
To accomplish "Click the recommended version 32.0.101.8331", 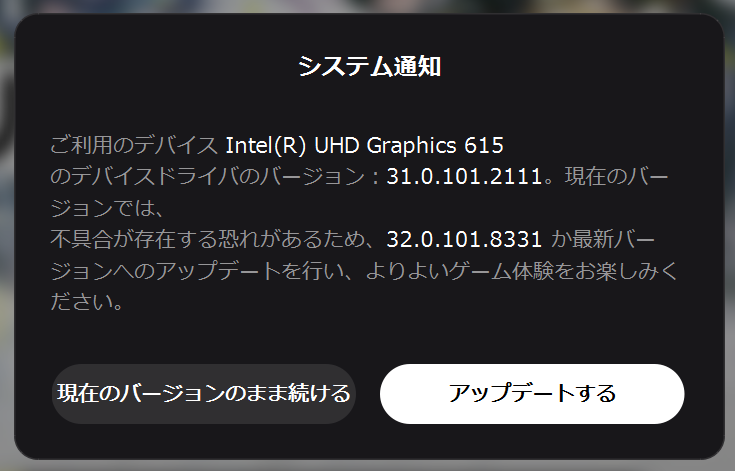I will click(464, 240).
